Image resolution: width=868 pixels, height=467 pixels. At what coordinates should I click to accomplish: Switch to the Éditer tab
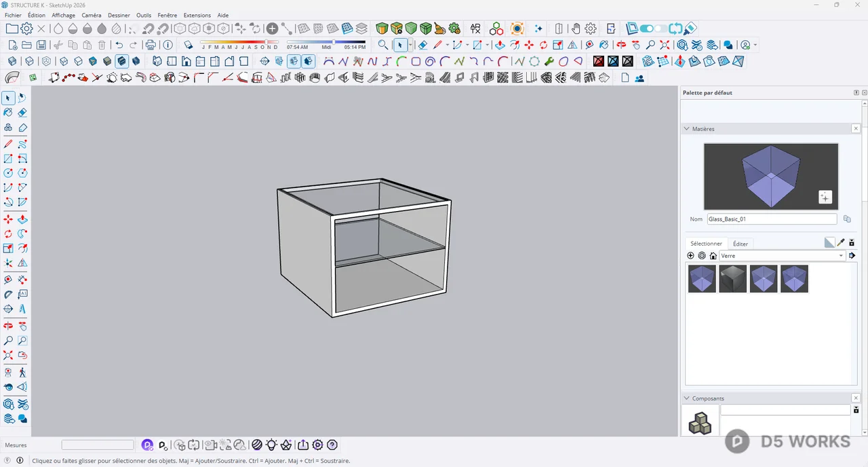coord(741,244)
